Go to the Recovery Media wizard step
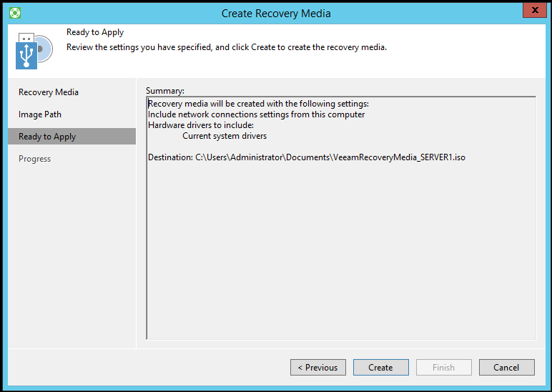This screenshot has height=392, width=552. click(x=49, y=92)
